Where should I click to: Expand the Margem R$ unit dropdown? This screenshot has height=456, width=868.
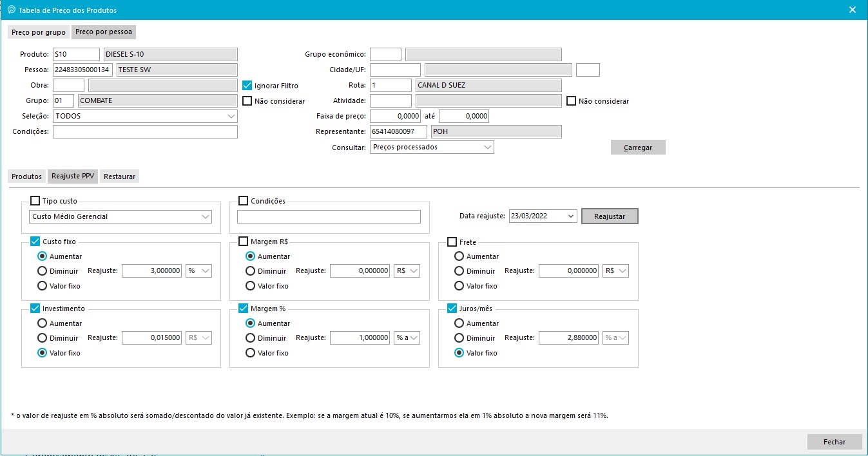407,271
